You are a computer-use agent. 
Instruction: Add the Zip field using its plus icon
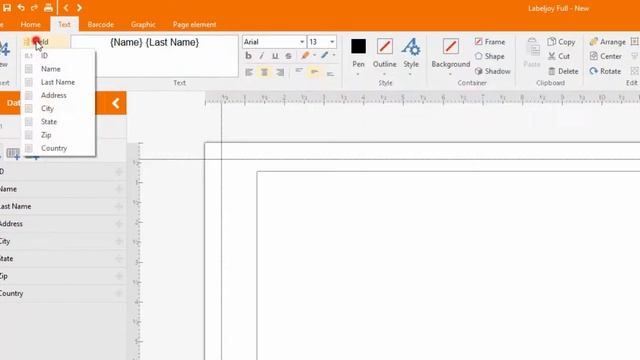[x=119, y=276]
